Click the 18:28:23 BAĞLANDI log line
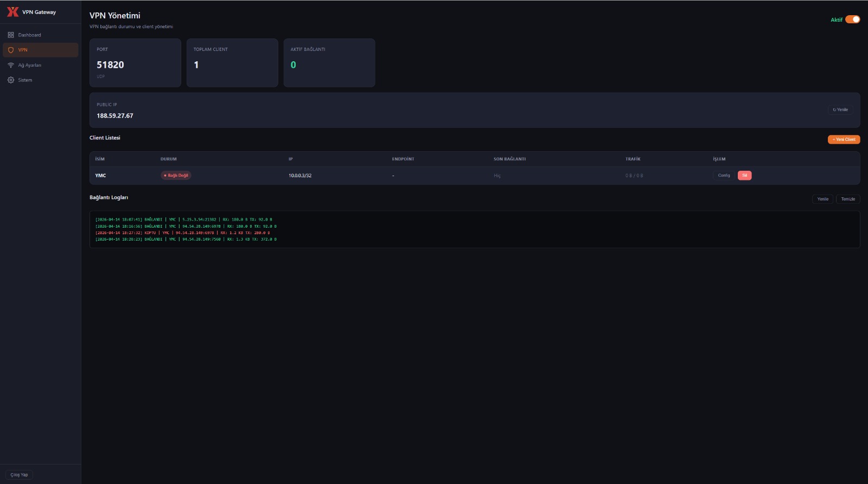The image size is (868, 484). pyautogui.click(x=186, y=239)
